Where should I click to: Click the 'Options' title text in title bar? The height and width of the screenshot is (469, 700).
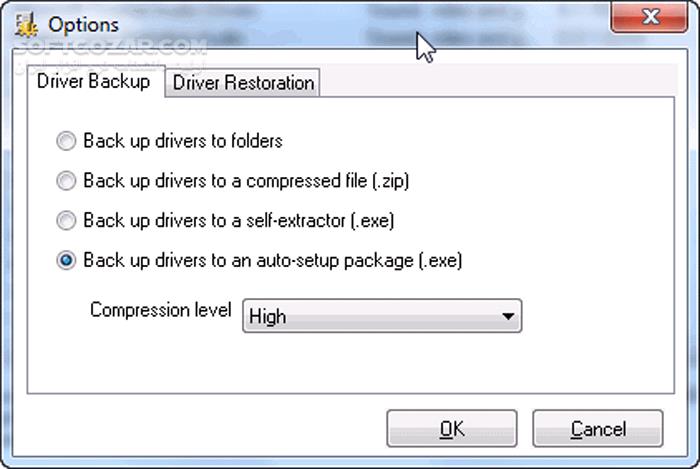(83, 25)
